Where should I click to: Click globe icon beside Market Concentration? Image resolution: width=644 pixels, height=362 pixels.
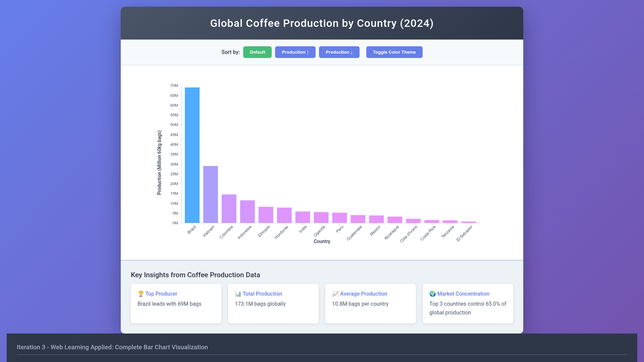coord(432,294)
